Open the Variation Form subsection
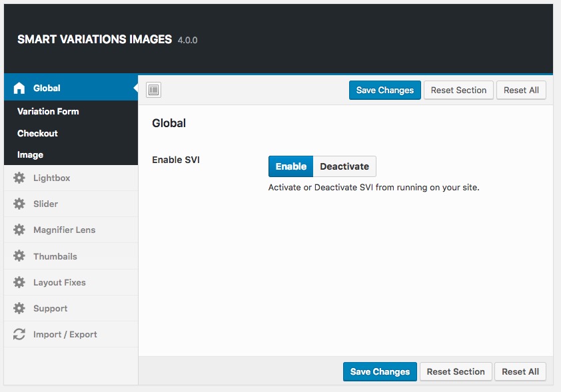Viewport: 561px width, 392px height. coord(48,111)
